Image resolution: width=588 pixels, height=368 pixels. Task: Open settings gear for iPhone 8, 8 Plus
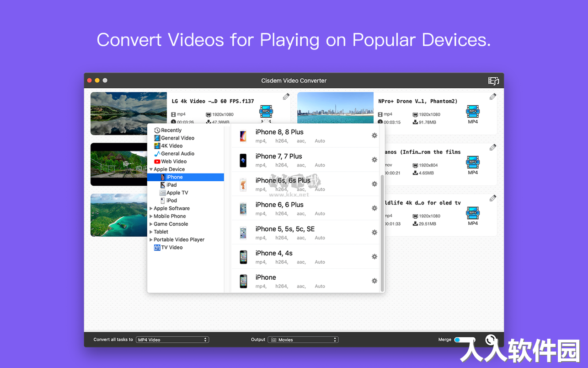point(374,135)
